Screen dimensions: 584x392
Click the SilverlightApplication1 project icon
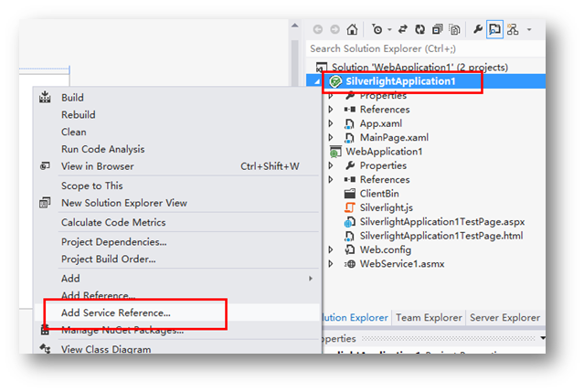(x=335, y=81)
